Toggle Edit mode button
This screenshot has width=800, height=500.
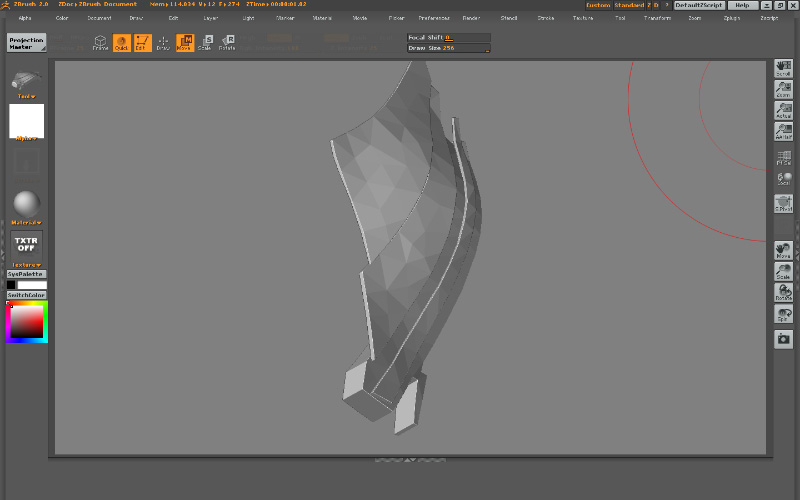tap(142, 42)
